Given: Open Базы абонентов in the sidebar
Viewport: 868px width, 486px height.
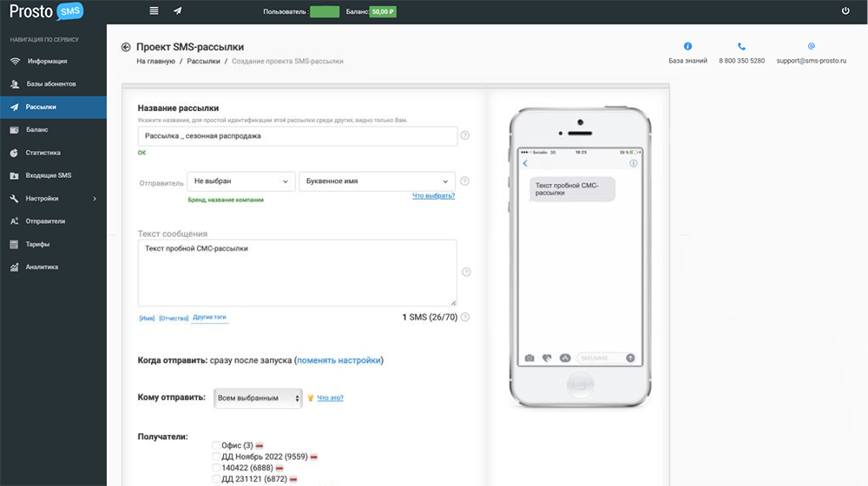Looking at the screenshot, I should click(51, 84).
